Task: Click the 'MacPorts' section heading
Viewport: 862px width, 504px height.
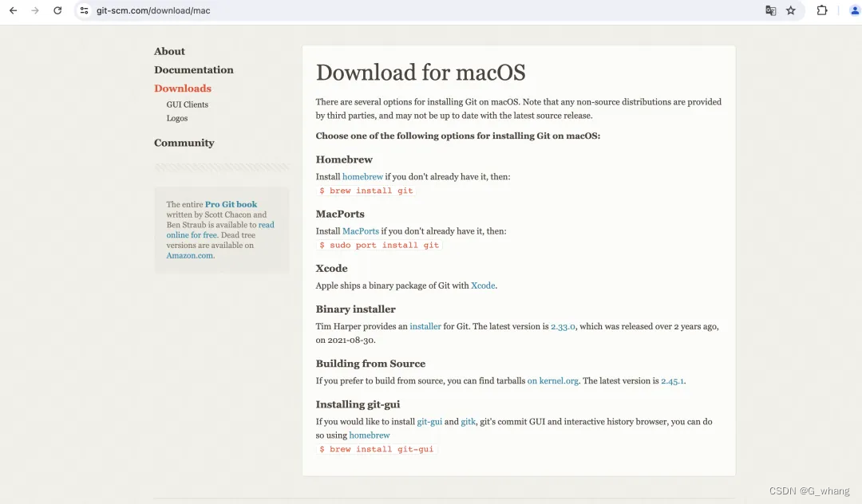Action: point(340,214)
